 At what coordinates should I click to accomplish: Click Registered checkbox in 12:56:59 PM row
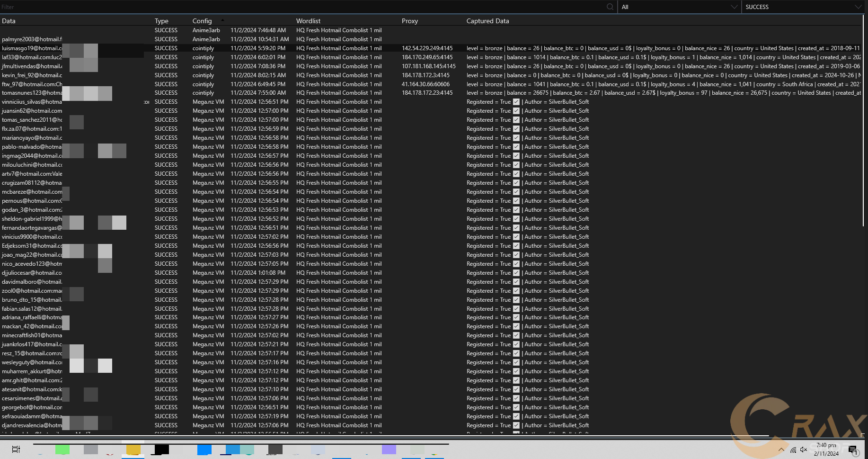coord(516,129)
